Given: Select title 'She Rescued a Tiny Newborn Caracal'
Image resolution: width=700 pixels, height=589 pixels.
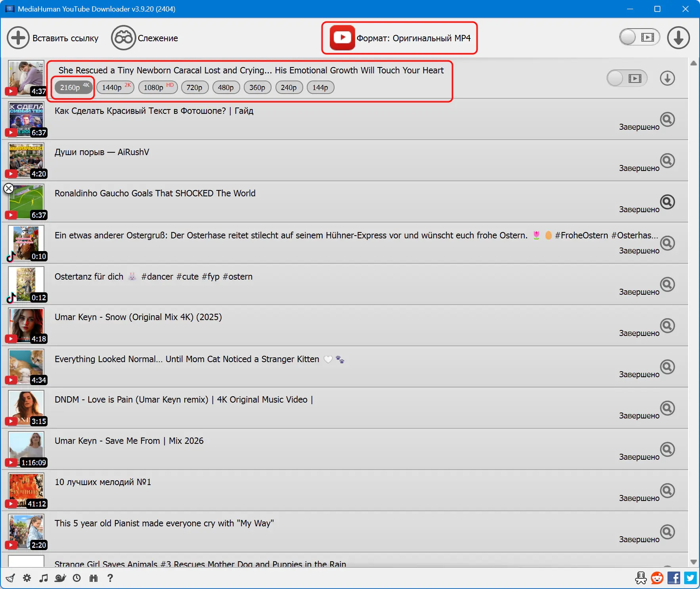Looking at the screenshot, I should 251,71.
